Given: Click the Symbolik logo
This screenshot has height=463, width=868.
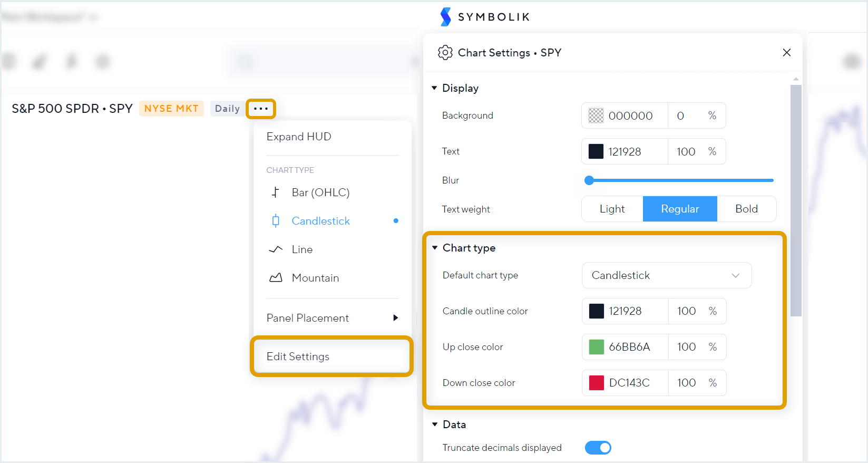Looking at the screenshot, I should pyautogui.click(x=485, y=17).
